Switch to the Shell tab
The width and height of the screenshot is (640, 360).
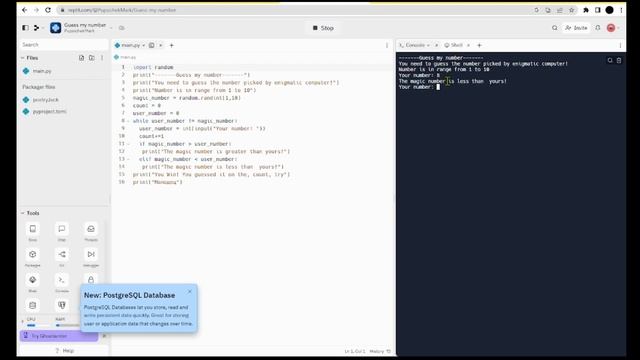click(454, 45)
